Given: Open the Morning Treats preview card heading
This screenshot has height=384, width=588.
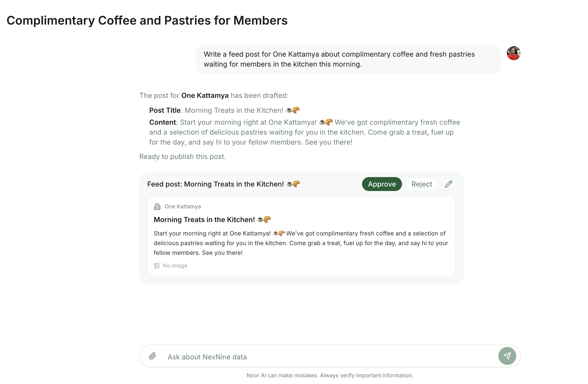Looking at the screenshot, I should (x=212, y=220).
